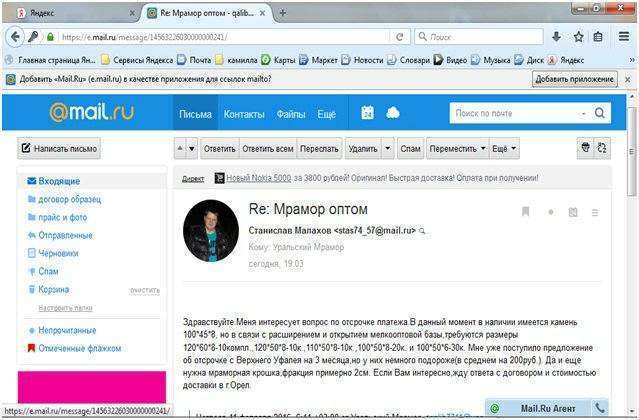639x420 pixels.
Task: Click the browser back arrow
Action: tap(14, 36)
